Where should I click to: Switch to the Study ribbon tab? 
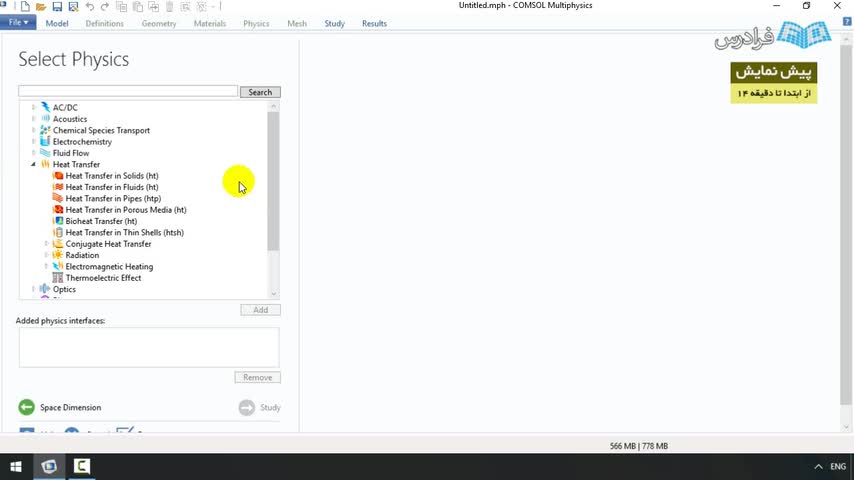[x=334, y=23]
